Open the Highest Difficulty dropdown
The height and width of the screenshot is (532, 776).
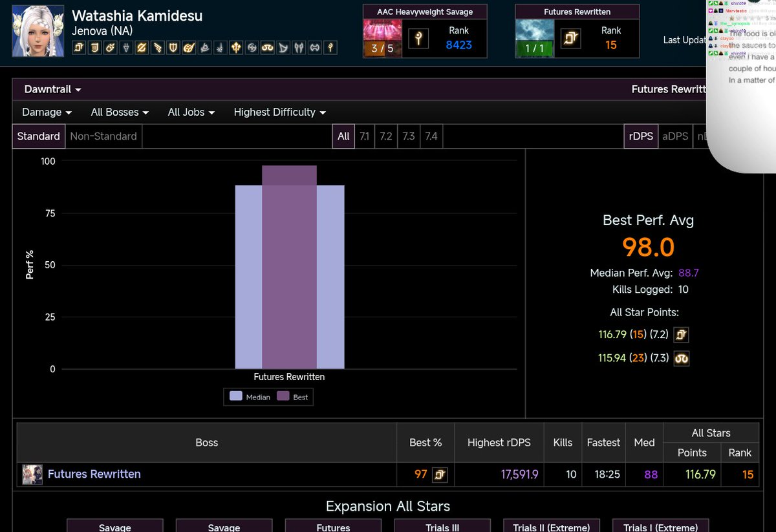[280, 112]
